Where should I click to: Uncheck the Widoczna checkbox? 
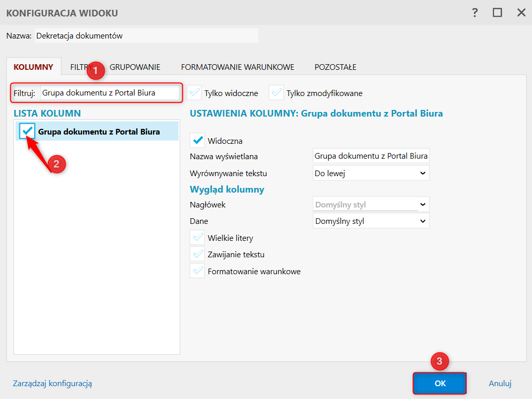(x=198, y=140)
